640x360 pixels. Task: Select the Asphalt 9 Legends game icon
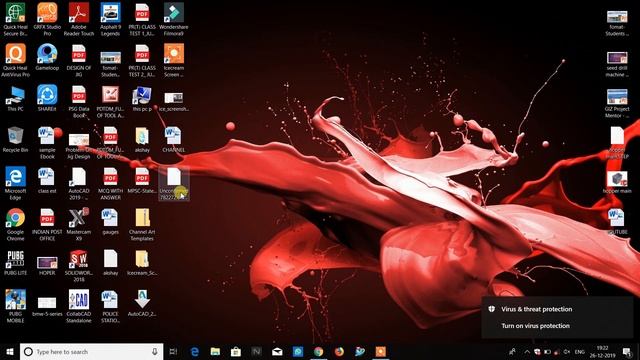click(x=111, y=19)
